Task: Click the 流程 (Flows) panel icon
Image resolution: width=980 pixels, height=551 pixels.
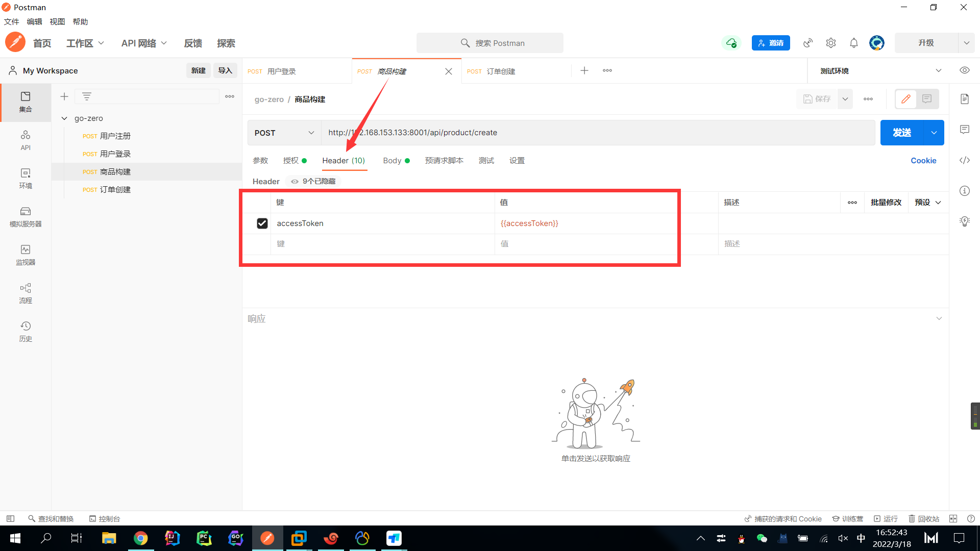Action: (x=26, y=293)
